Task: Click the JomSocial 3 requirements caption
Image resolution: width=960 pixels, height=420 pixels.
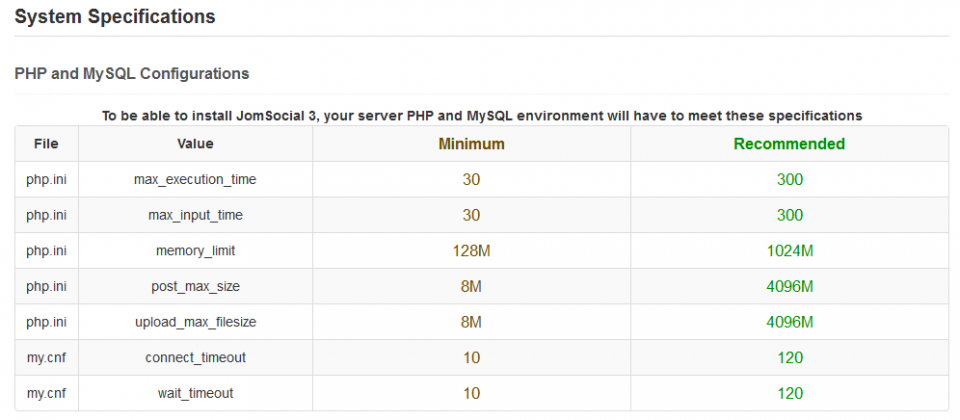Action: [x=482, y=115]
